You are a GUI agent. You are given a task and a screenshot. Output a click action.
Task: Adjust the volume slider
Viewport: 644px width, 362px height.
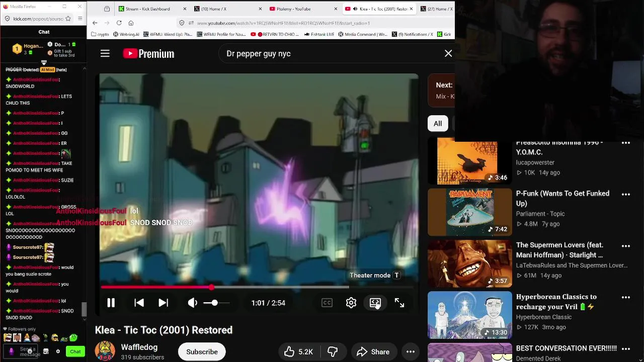(216, 303)
